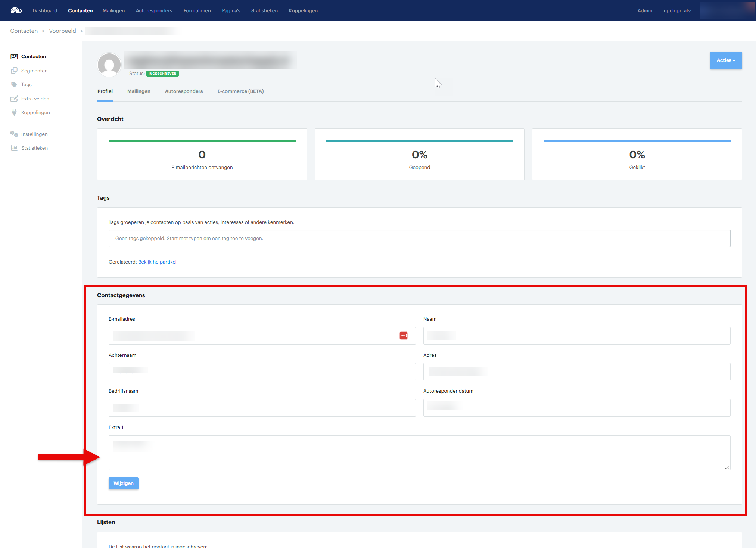Click the Koppelingen plug icon in sidebar
Viewport: 756px width, 548px height.
point(14,112)
